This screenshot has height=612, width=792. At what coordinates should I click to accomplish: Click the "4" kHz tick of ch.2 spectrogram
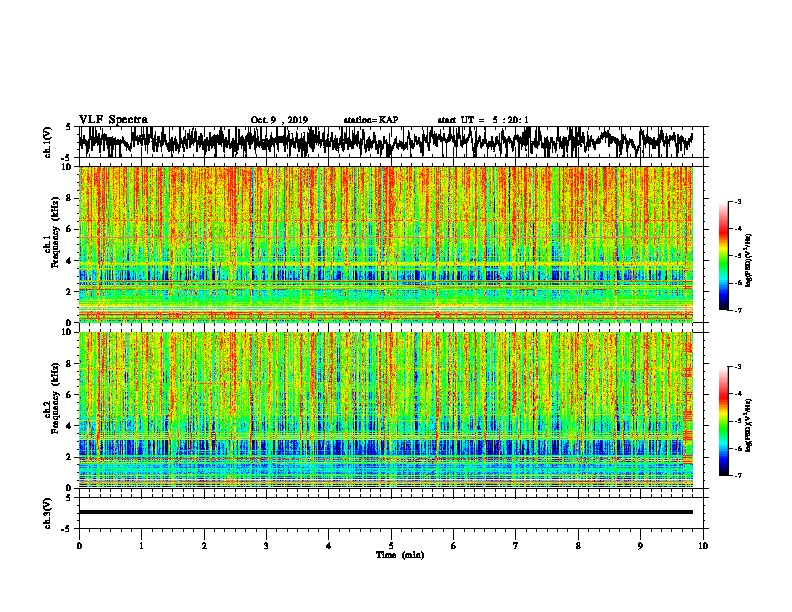click(x=71, y=426)
